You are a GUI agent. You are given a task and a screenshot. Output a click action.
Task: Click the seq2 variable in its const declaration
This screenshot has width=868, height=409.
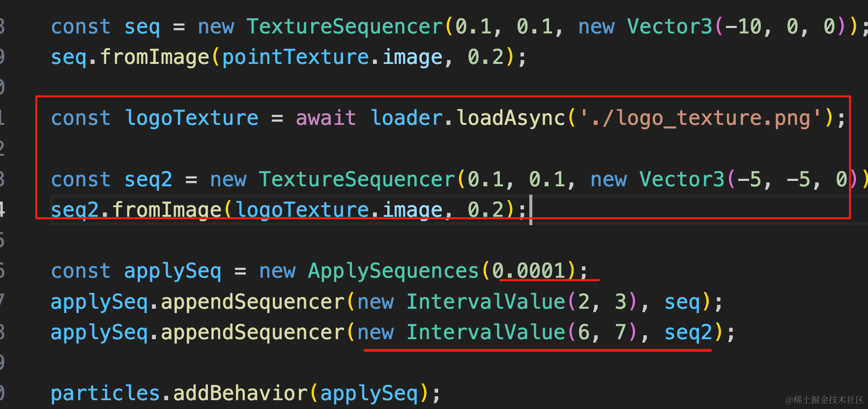148,179
